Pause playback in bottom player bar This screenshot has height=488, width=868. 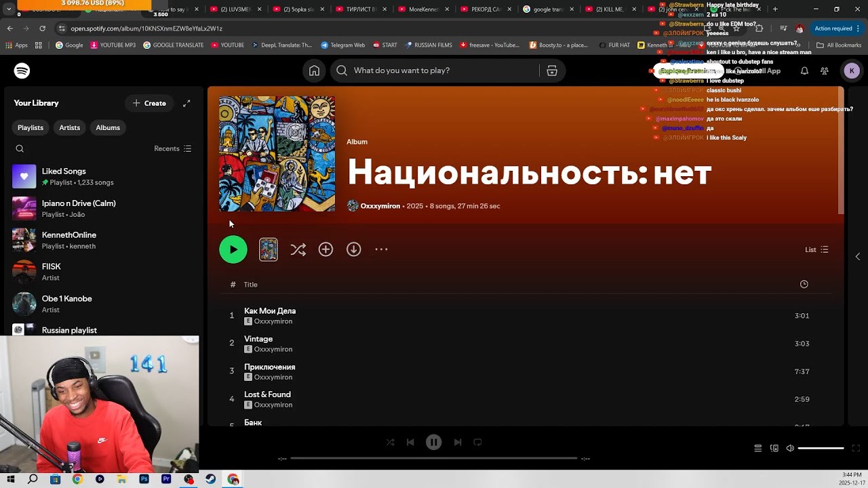pos(434,442)
